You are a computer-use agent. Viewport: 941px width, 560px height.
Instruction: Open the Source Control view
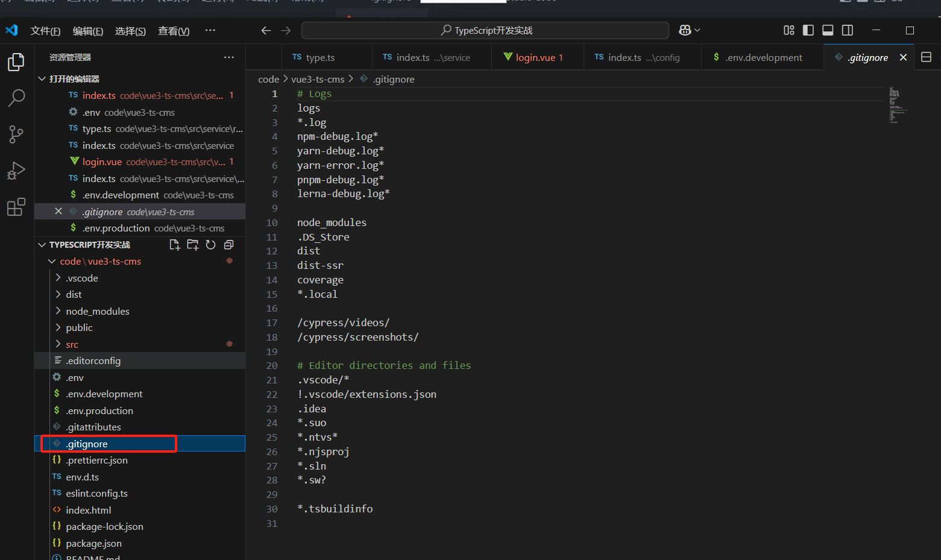(16, 134)
